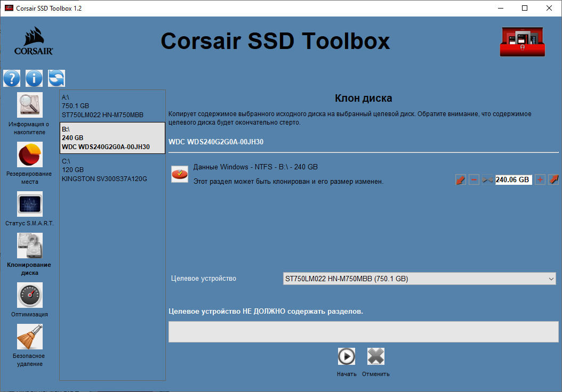
Task: Open the drive information tool
Action: pos(30,105)
